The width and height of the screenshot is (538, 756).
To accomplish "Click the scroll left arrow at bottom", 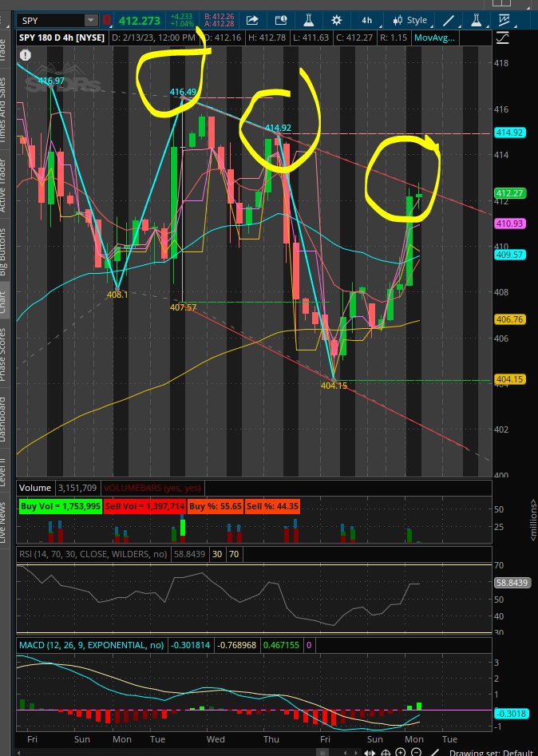I will tap(346, 752).
